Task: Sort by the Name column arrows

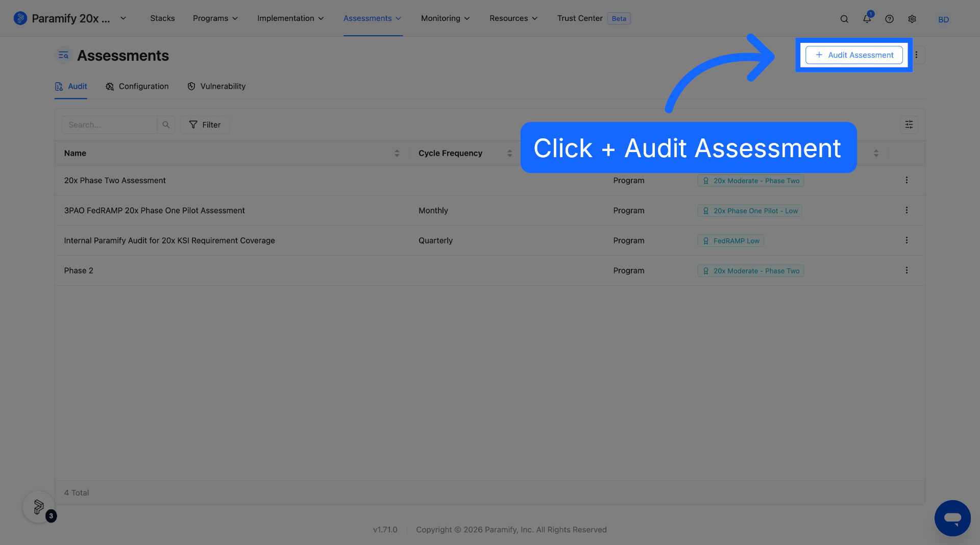Action: [x=397, y=153]
